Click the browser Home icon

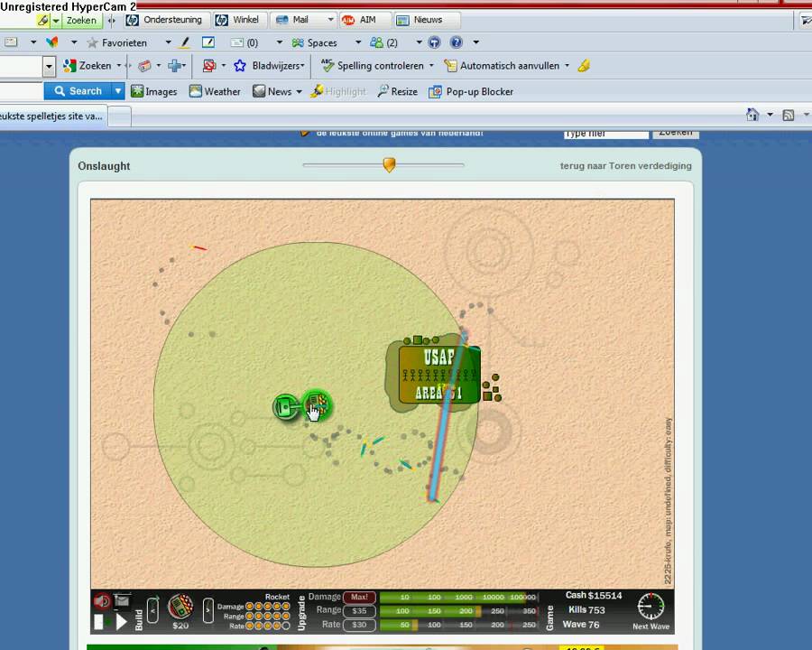[x=752, y=115]
